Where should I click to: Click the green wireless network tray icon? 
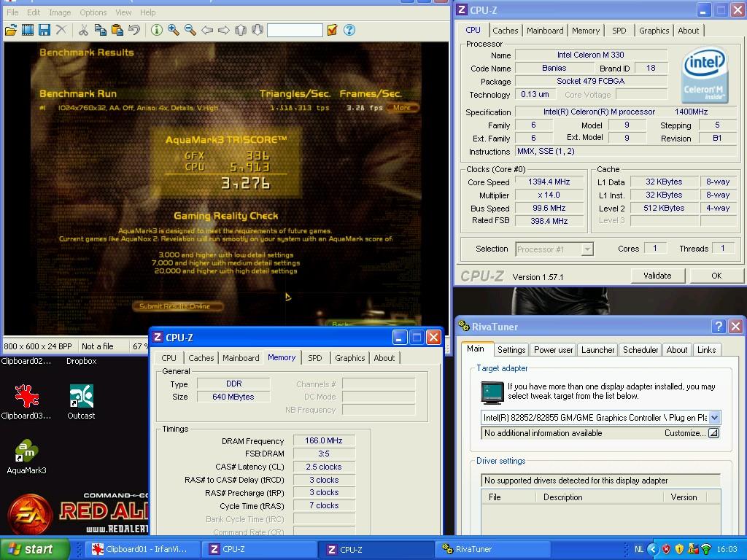[x=706, y=550]
